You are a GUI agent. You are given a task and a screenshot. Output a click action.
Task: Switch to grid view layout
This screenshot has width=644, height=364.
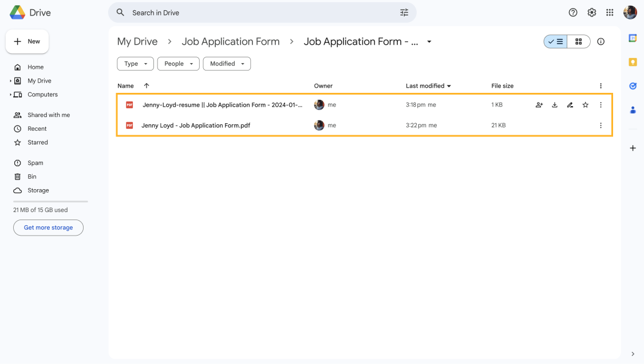point(578,41)
